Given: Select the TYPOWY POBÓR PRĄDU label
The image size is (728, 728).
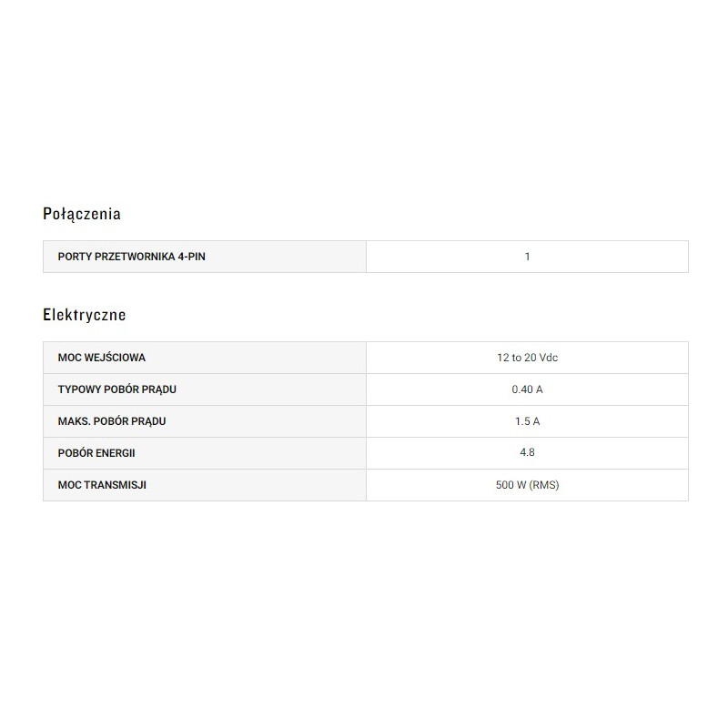Looking at the screenshot, I should (116, 389).
